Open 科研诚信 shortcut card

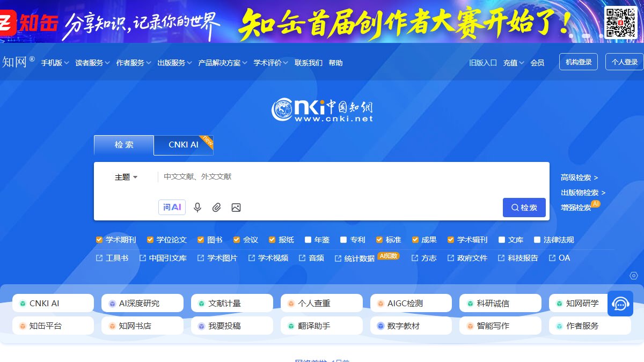pos(500,303)
